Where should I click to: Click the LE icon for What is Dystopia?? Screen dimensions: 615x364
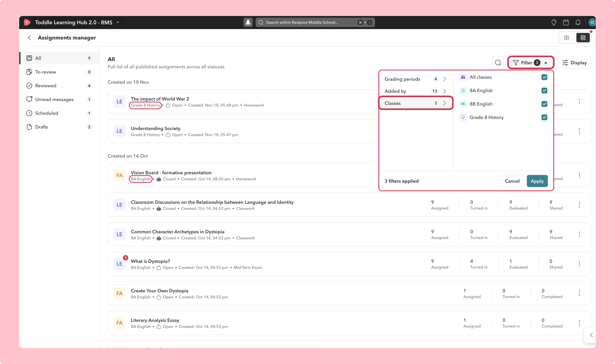pyautogui.click(x=119, y=264)
